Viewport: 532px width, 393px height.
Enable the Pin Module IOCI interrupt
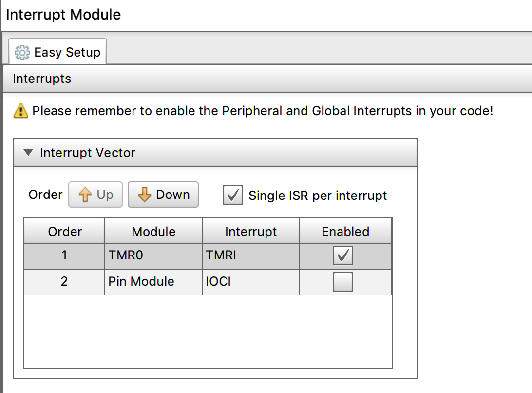click(342, 282)
